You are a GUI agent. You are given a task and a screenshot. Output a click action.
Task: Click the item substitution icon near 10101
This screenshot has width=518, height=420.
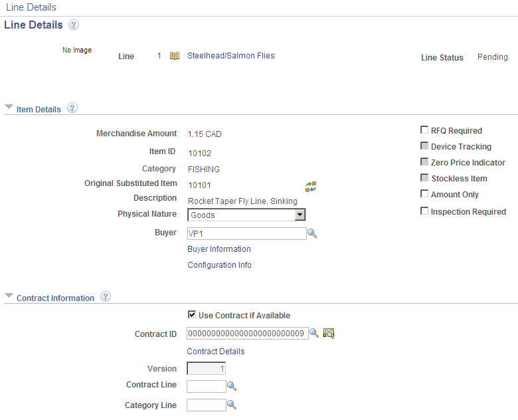(311, 187)
